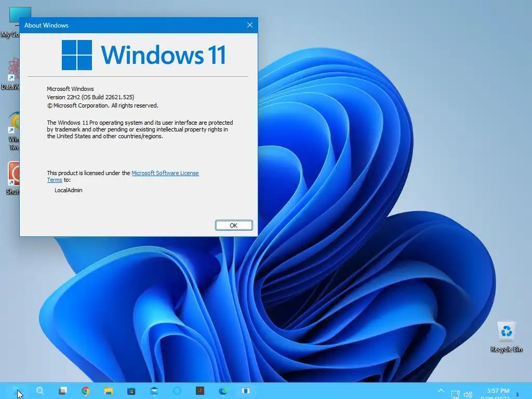Image resolution: width=532 pixels, height=399 pixels.
Task: Open the Mail app on taskbar
Action: [154, 391]
